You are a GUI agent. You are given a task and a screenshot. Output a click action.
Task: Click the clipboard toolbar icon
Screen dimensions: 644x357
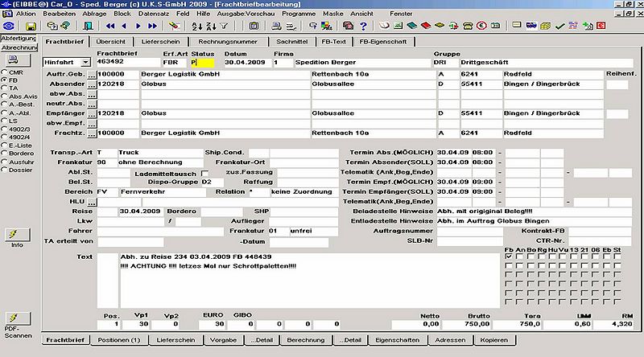tap(254, 27)
